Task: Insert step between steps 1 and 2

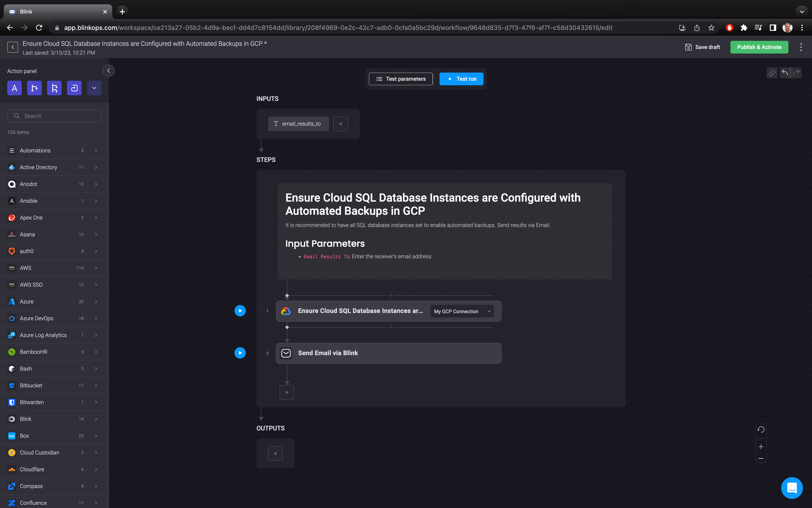Action: 391,327
